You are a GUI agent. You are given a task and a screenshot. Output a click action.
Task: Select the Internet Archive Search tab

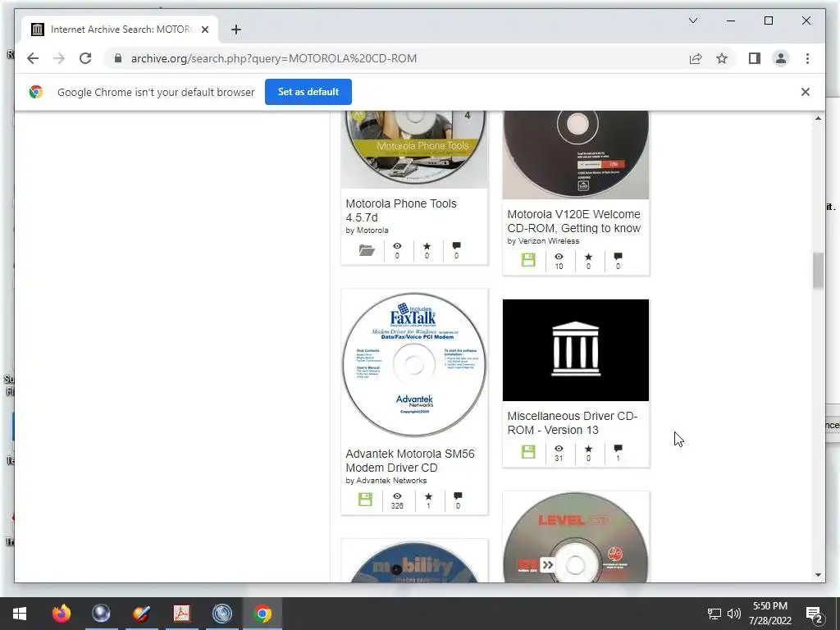click(x=120, y=30)
